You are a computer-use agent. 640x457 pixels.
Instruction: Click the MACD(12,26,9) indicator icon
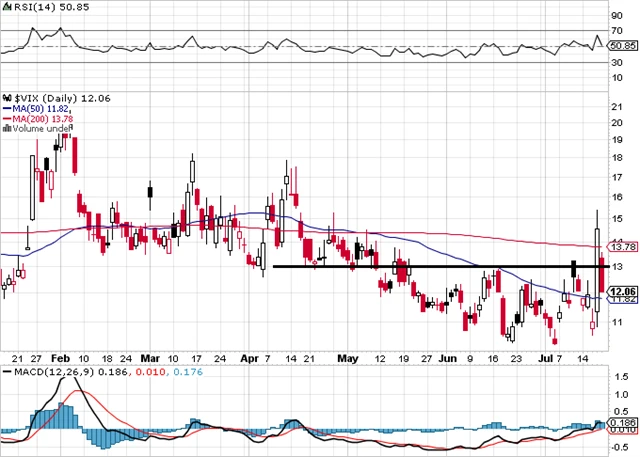5,372
